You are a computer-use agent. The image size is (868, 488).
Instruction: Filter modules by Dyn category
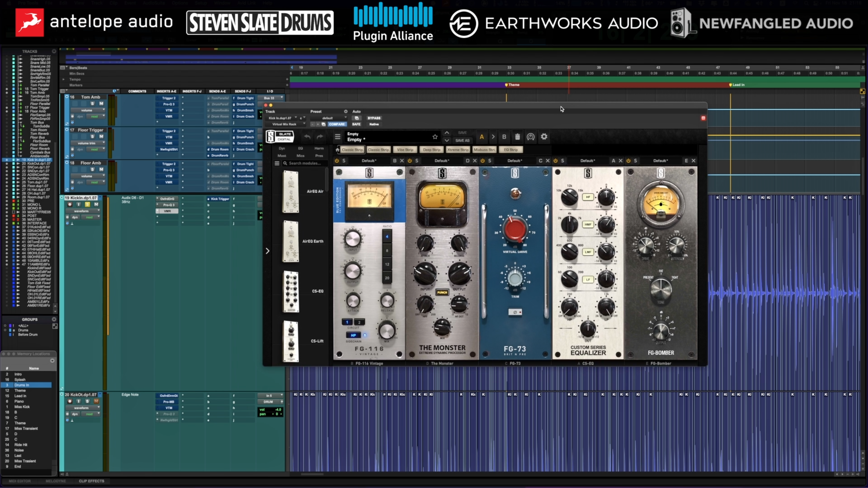pyautogui.click(x=282, y=148)
